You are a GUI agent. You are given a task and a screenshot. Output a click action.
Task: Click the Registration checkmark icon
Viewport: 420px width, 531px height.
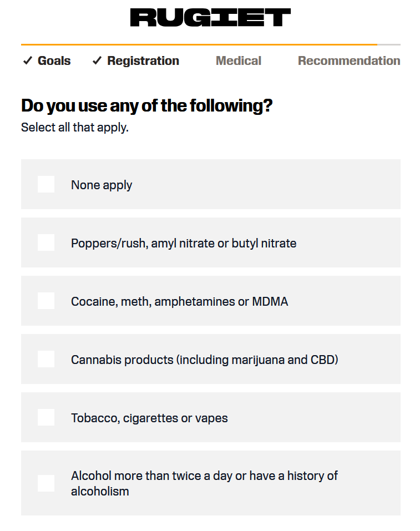(97, 60)
